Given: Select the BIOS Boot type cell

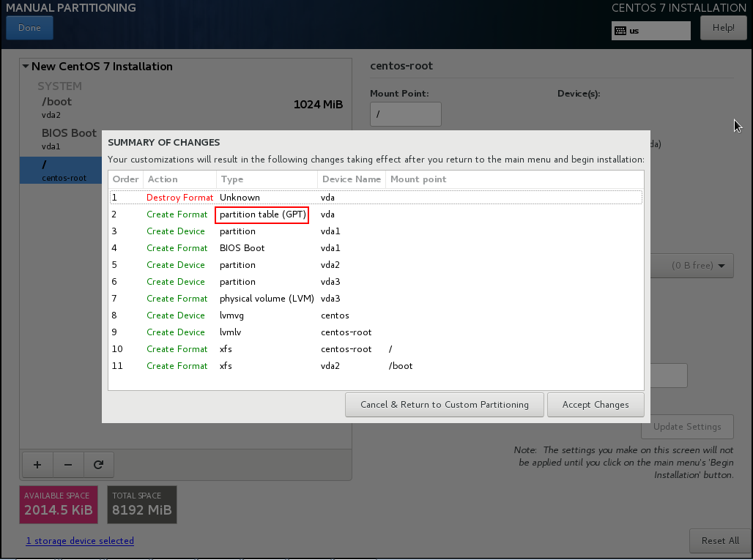Looking at the screenshot, I should [242, 248].
